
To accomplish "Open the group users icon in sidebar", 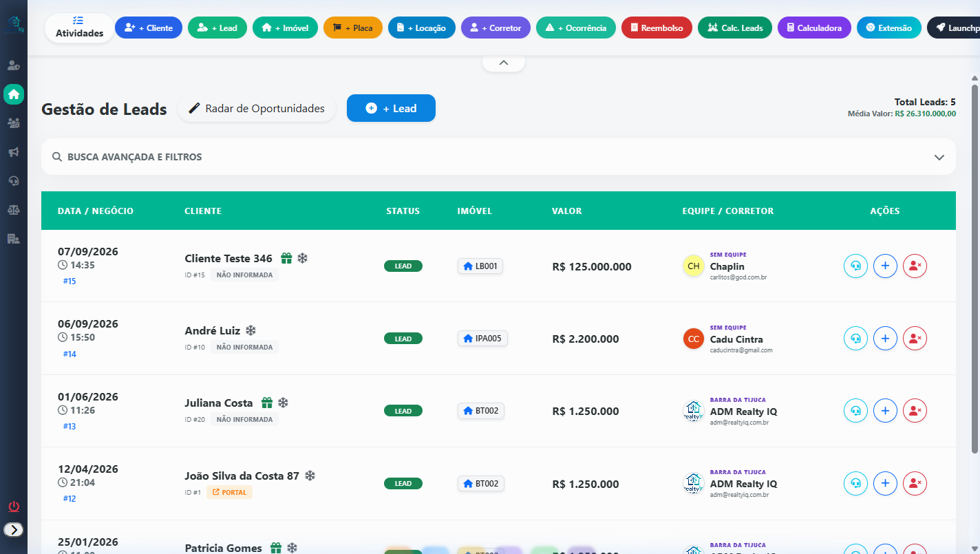I will pyautogui.click(x=14, y=123).
